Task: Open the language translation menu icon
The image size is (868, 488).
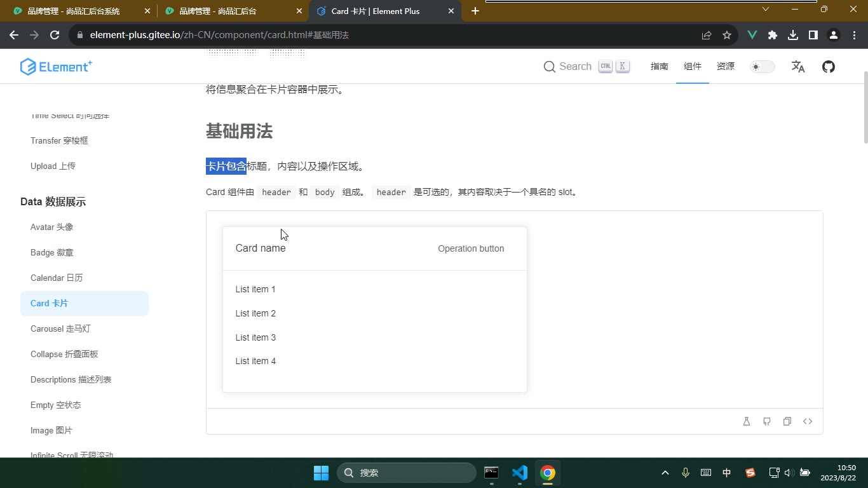Action: tap(798, 67)
